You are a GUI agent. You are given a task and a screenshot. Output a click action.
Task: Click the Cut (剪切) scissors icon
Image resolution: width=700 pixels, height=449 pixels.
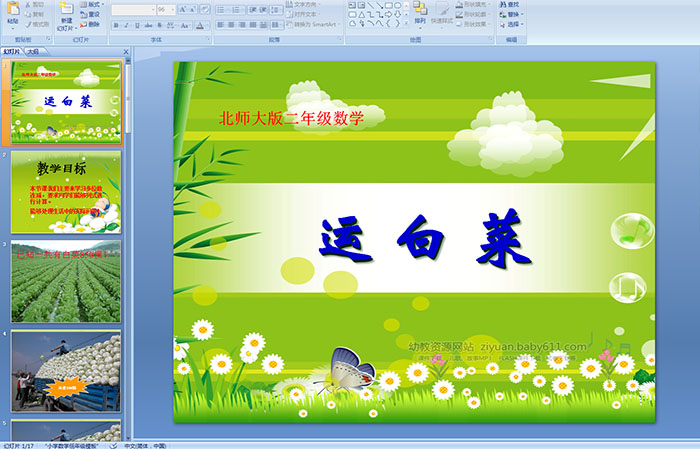click(28, 4)
